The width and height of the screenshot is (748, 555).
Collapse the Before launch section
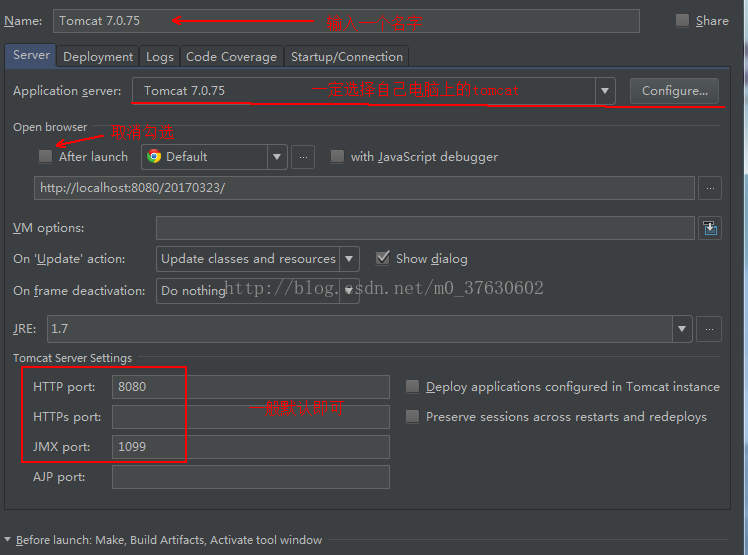point(8,540)
